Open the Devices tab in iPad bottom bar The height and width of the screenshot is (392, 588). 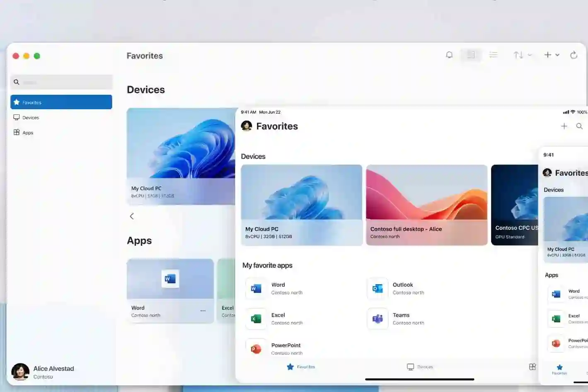pos(420,367)
